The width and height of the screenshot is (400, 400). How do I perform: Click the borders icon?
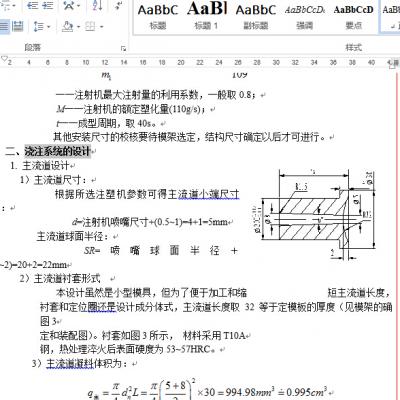point(90,26)
